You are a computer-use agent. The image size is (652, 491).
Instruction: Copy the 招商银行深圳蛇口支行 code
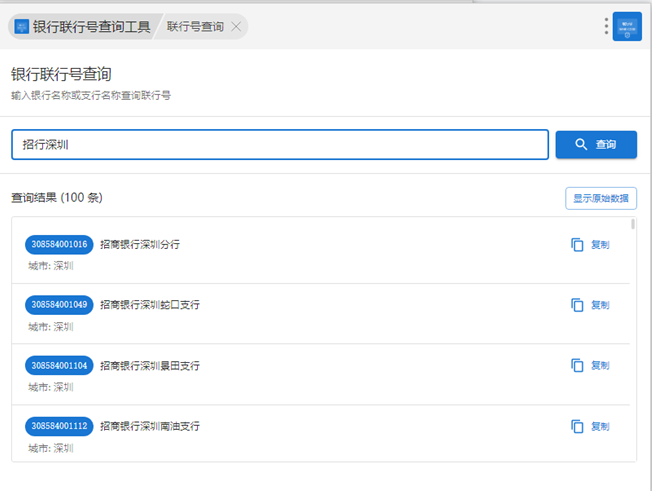point(590,305)
